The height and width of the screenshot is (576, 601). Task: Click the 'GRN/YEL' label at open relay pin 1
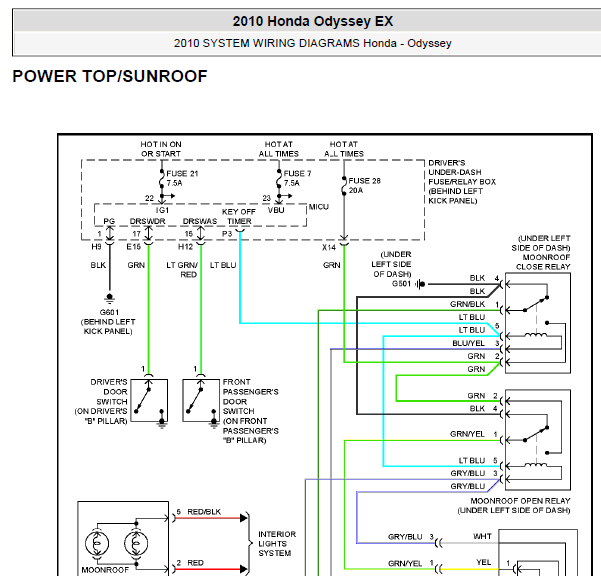tap(467, 434)
